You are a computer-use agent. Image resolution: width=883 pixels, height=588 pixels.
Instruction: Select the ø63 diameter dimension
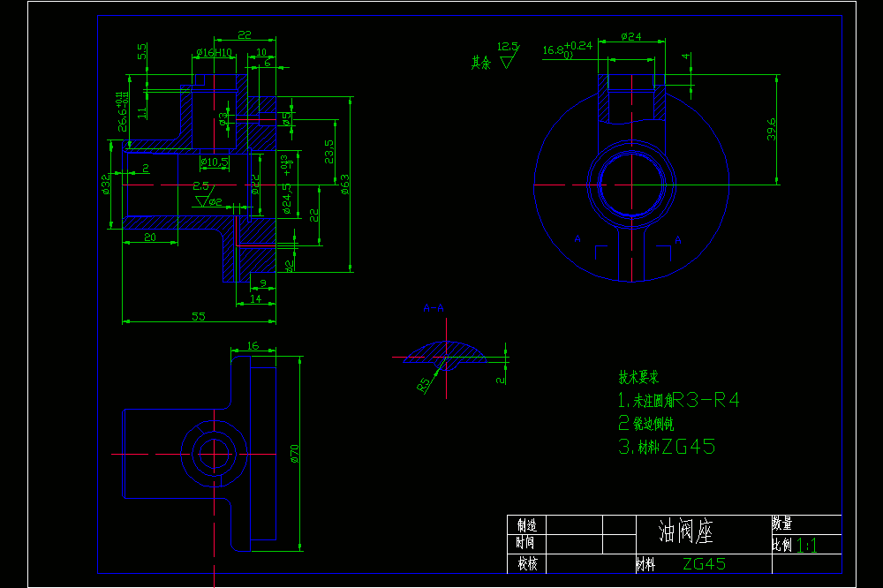[344, 185]
